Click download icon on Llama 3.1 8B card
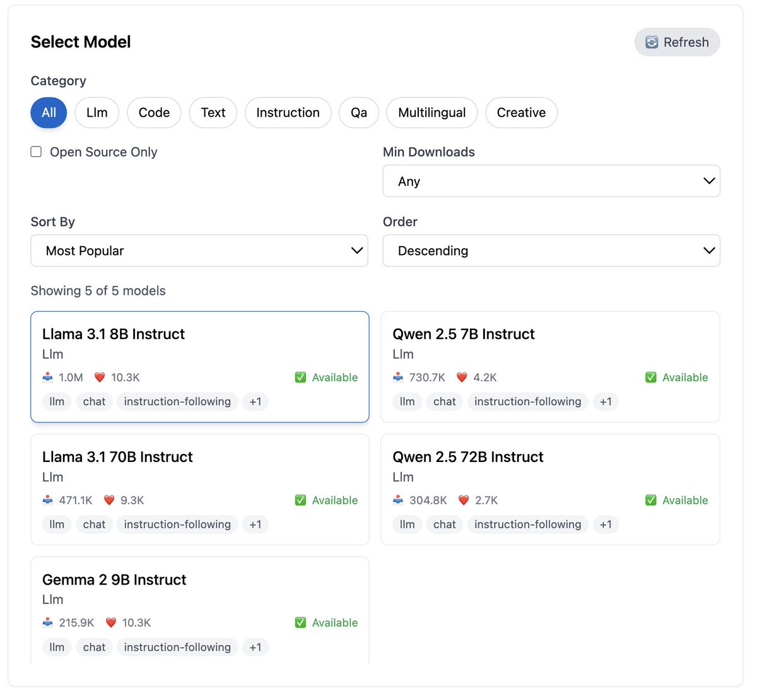757x700 pixels. click(48, 377)
